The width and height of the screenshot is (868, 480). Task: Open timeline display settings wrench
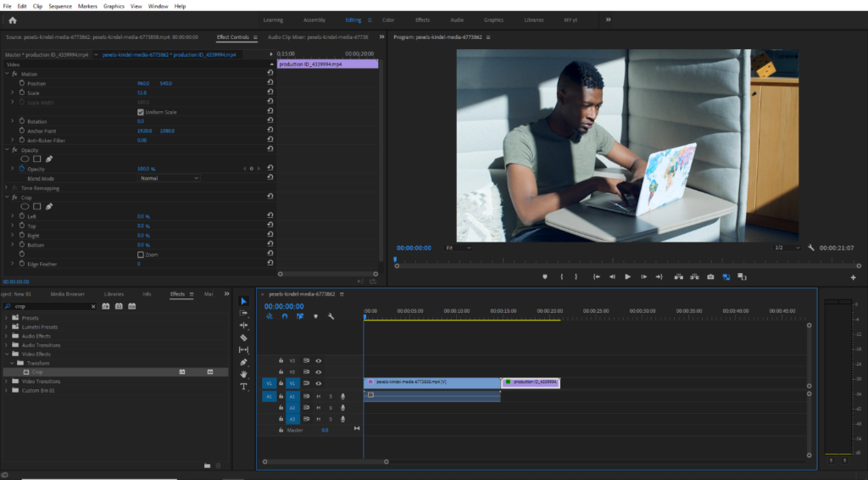point(331,316)
